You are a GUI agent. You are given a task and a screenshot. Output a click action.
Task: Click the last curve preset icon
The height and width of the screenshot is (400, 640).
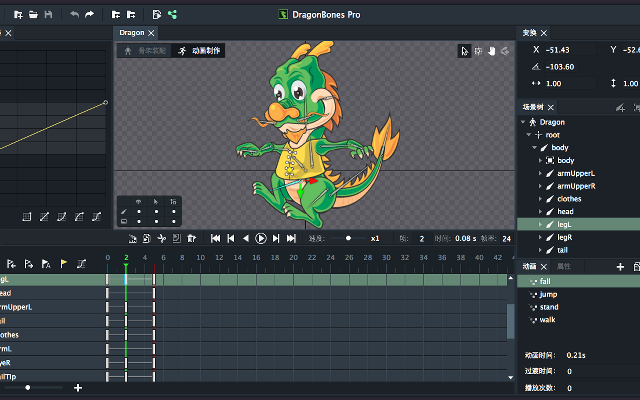tap(96, 217)
